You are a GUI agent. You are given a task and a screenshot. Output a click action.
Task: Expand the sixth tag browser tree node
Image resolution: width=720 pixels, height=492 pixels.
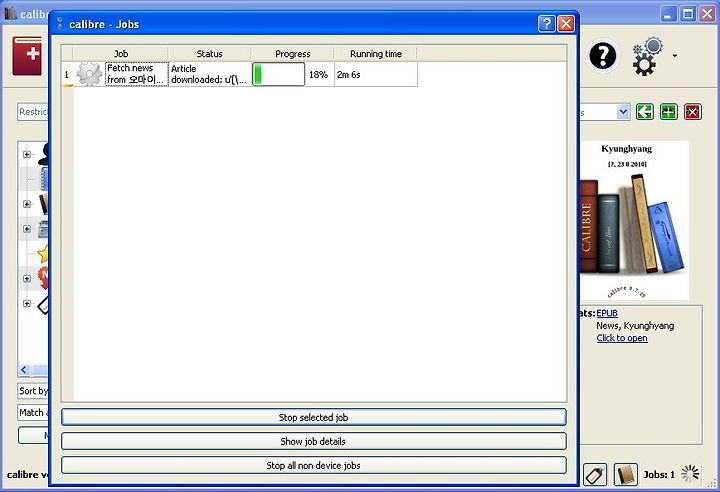point(27,278)
